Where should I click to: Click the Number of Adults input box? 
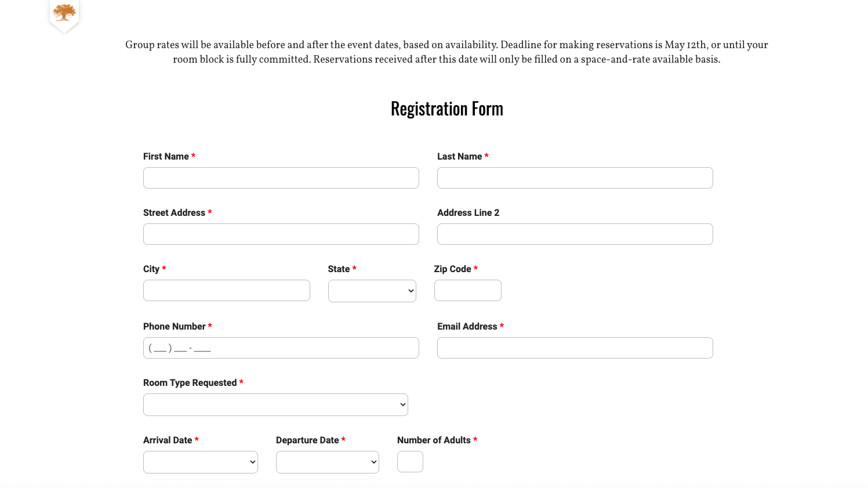pos(410,462)
